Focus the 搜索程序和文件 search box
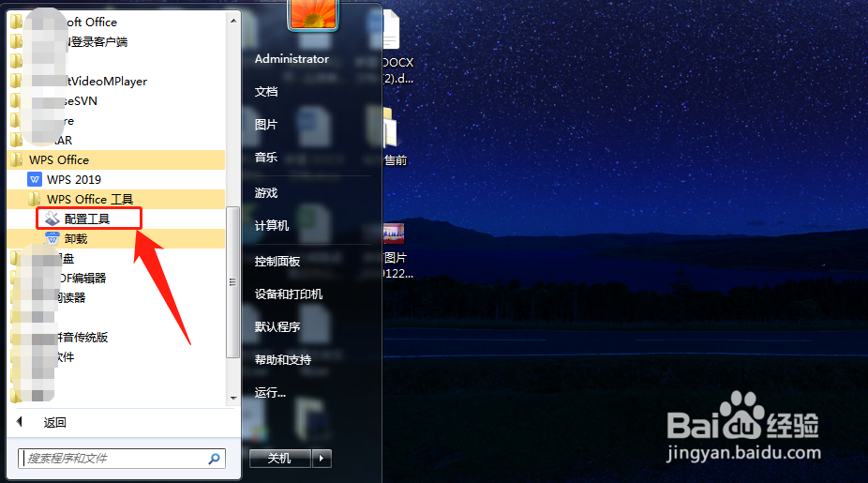Image resolution: width=868 pixels, height=483 pixels. click(x=122, y=459)
